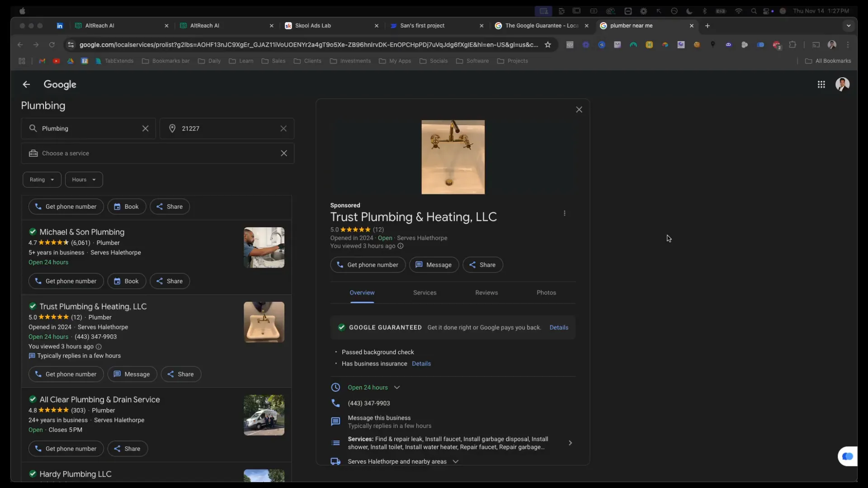Screen dimensions: 868x488
Task: Reload the page in the browser toolbar
Action: click(52, 45)
